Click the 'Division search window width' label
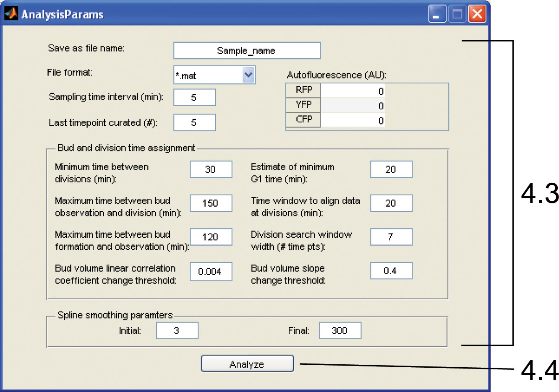This screenshot has width=559, height=392. click(x=302, y=240)
